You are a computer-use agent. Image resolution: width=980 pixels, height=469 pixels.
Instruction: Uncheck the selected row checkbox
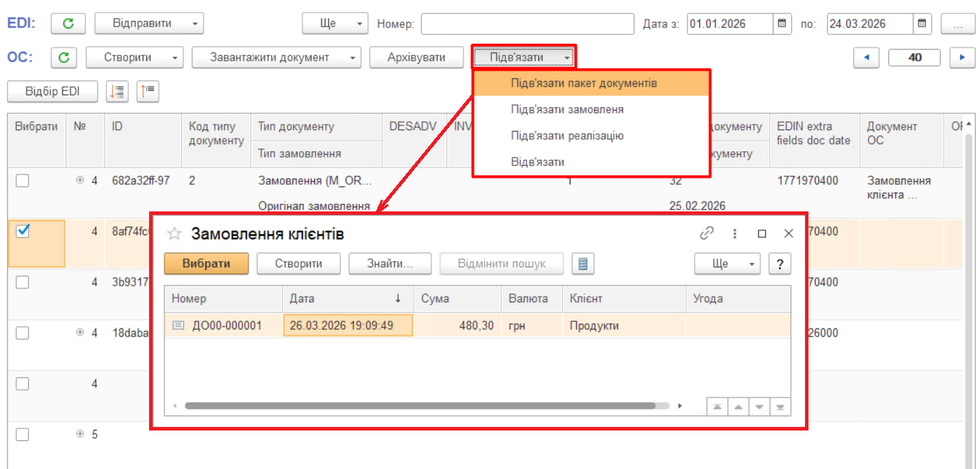(22, 231)
